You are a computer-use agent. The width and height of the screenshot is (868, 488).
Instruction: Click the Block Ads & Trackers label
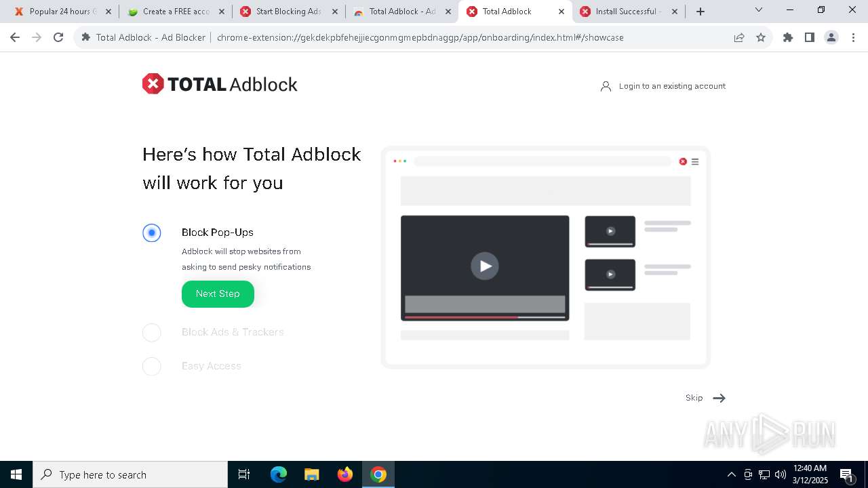click(x=233, y=332)
